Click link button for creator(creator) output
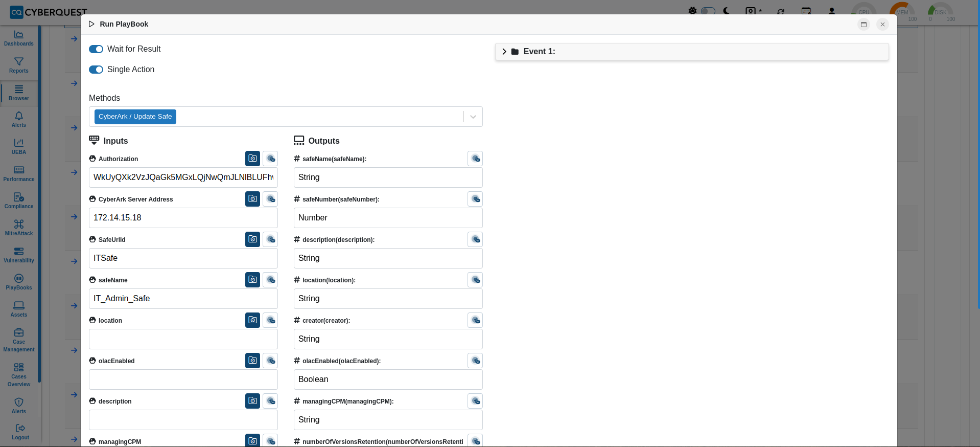980x447 pixels. 475,320
